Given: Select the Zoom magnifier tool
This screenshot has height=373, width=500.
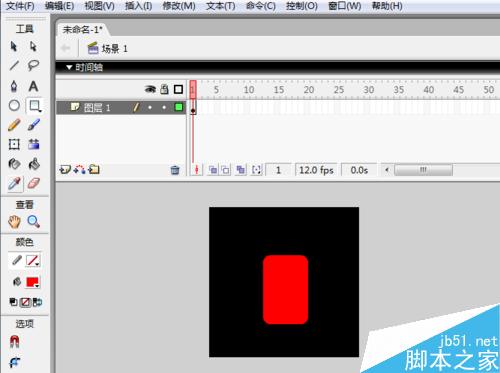Looking at the screenshot, I should point(34,221).
